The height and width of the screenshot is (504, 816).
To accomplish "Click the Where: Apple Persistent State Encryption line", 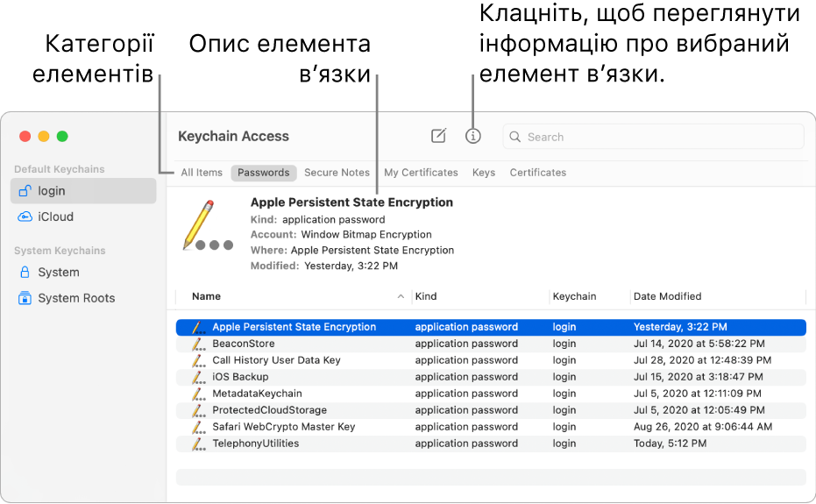I will click(352, 251).
